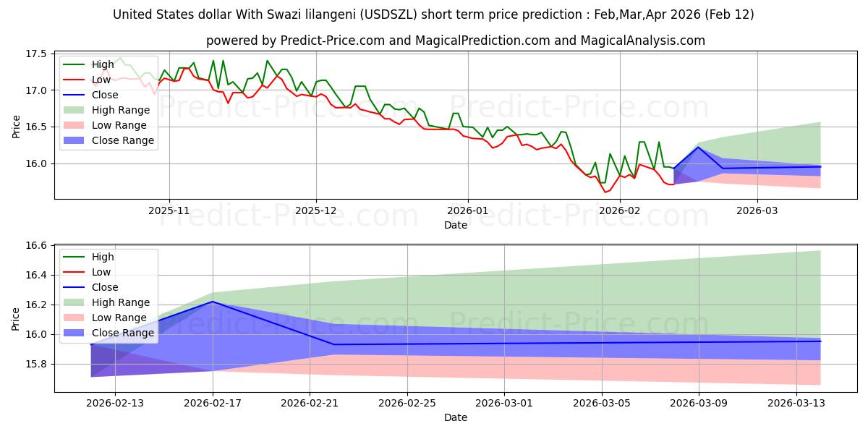Screen dimensions: 868x434
Task: Click the Date axis label under top chart
Action: 456,225
